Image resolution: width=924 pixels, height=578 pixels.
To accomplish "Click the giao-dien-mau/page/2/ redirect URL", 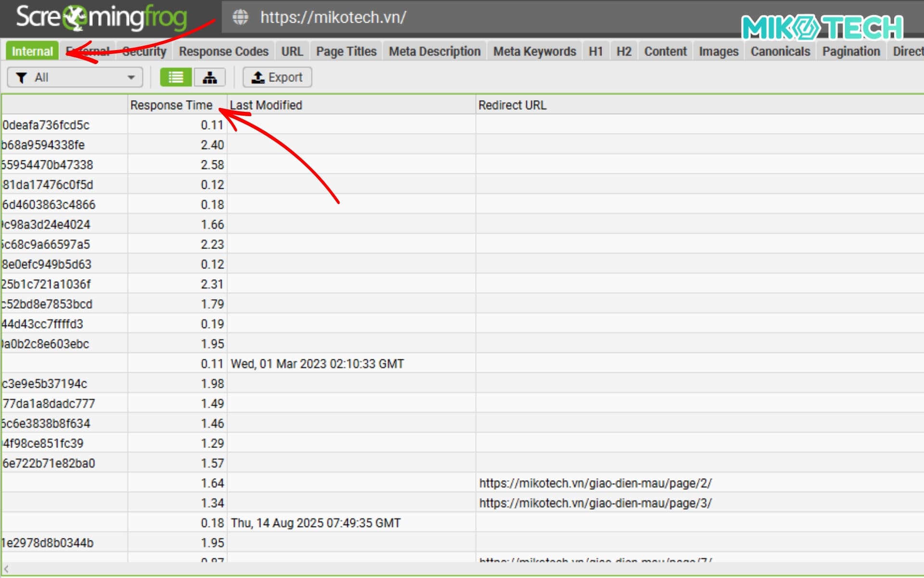I will pos(595,483).
